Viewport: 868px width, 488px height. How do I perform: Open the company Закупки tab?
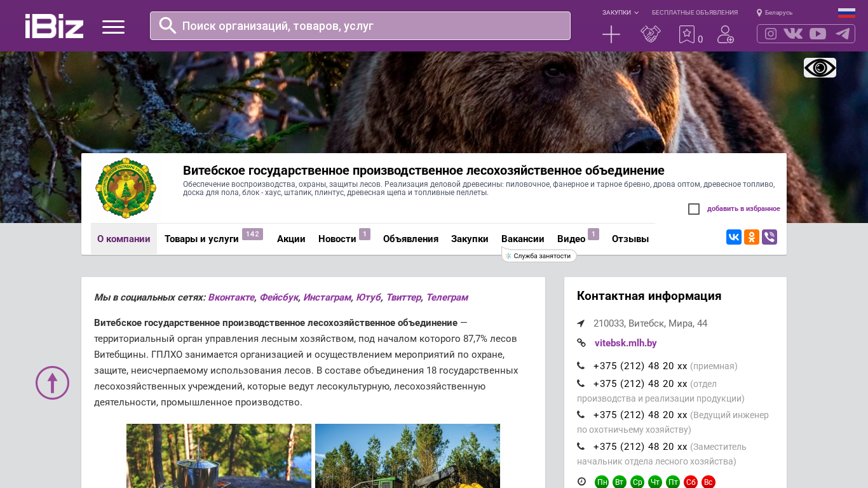(470, 239)
